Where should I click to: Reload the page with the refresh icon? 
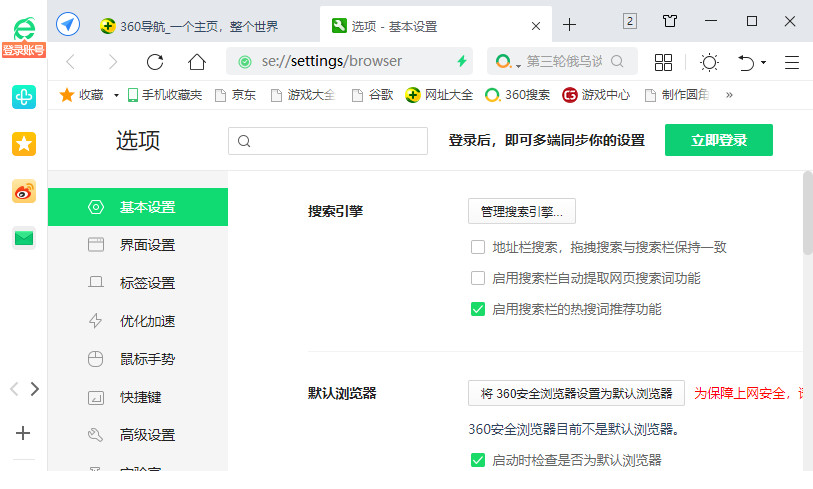coord(155,62)
